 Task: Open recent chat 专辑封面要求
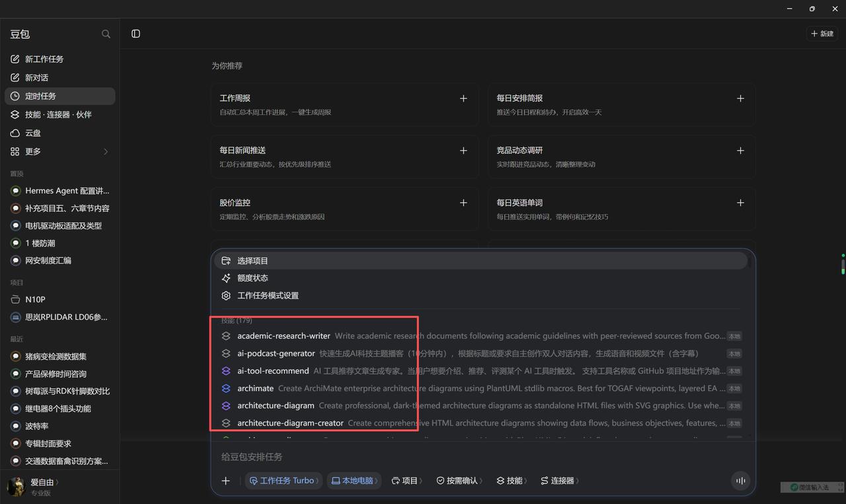click(60, 443)
